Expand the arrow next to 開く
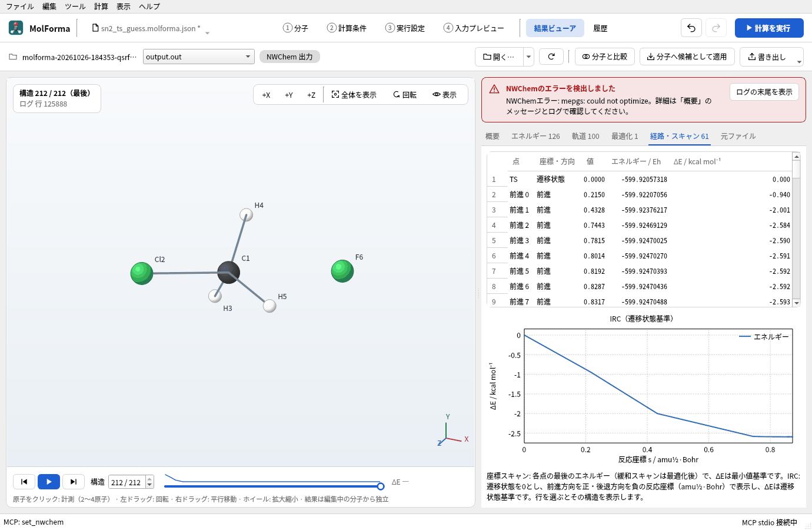This screenshot has height=530, width=812. (529, 57)
